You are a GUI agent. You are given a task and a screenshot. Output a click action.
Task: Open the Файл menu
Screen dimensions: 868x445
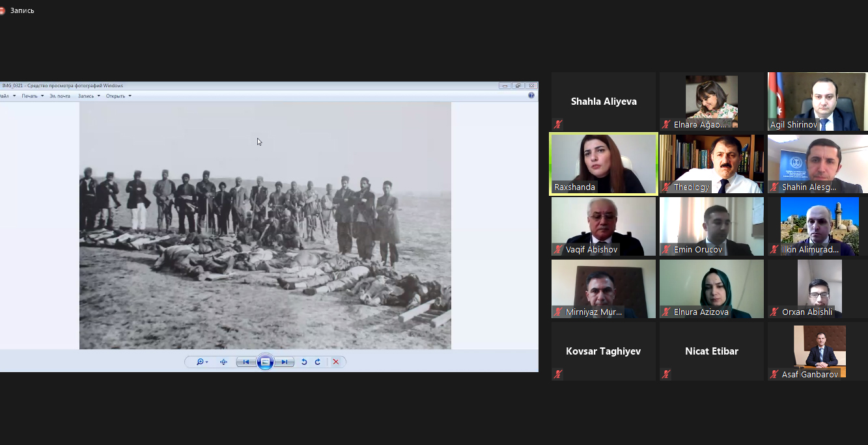point(5,96)
